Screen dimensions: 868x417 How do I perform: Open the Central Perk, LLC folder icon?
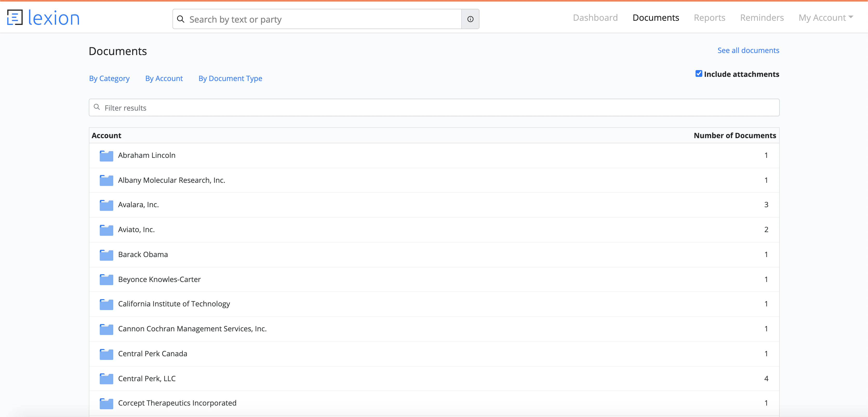[106, 379]
